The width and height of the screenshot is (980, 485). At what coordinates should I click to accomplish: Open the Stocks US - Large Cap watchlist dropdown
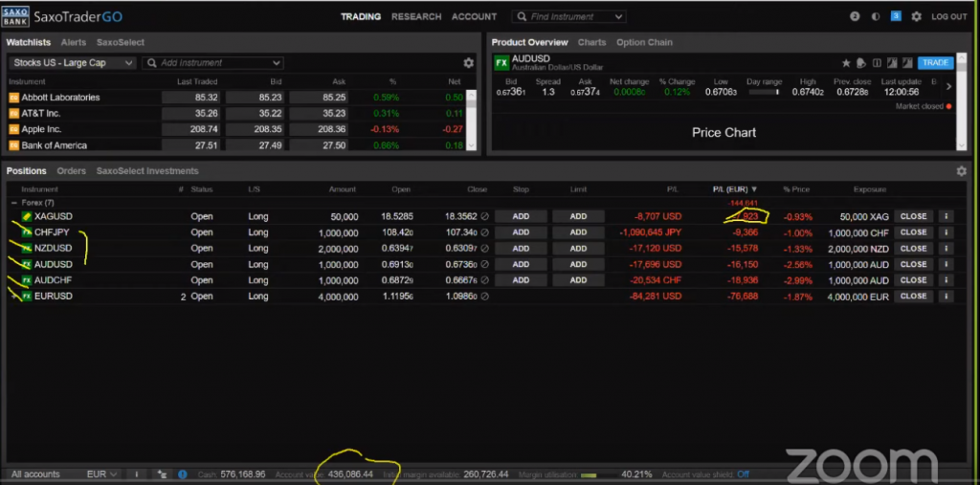pyautogui.click(x=73, y=63)
